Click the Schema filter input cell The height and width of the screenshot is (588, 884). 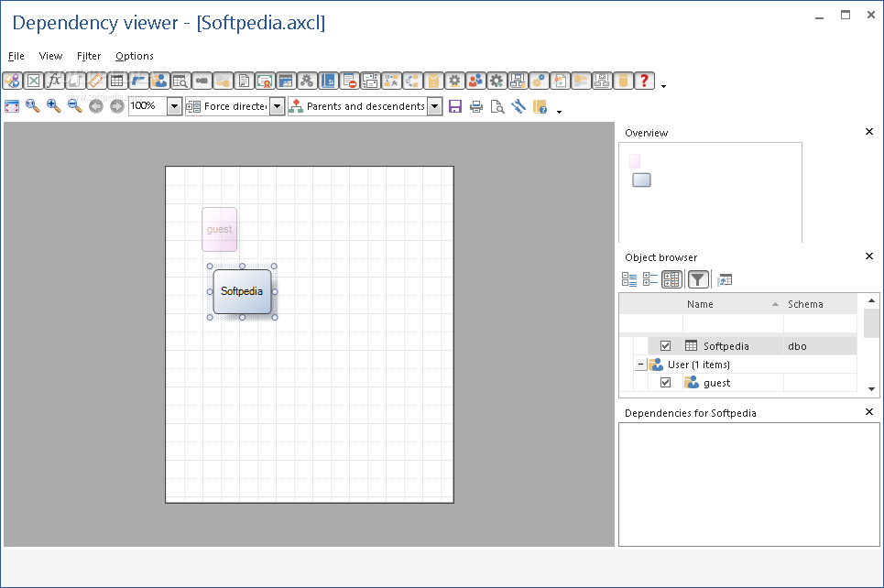(820, 323)
